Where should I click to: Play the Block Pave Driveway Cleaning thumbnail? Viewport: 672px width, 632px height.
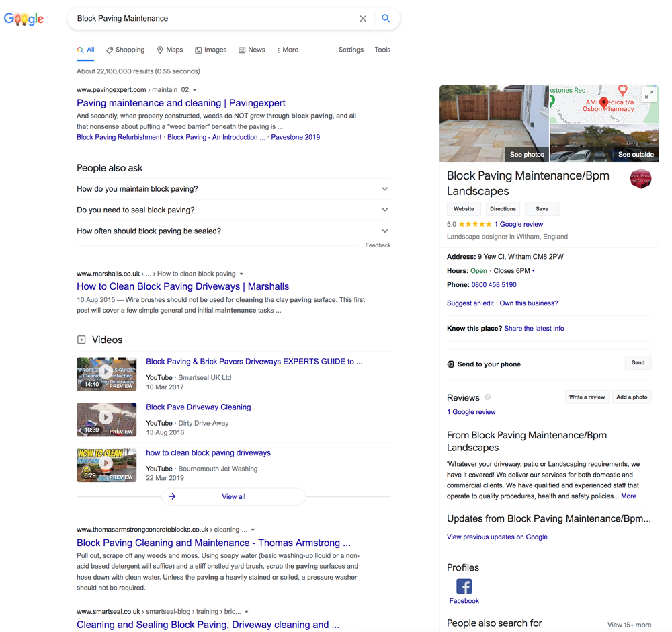point(106,420)
